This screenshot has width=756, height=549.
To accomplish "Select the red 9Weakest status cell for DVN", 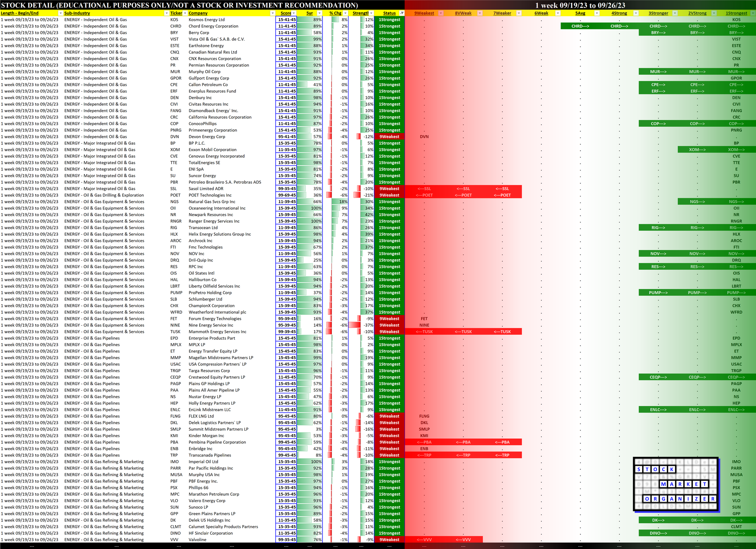I will click(x=389, y=137).
